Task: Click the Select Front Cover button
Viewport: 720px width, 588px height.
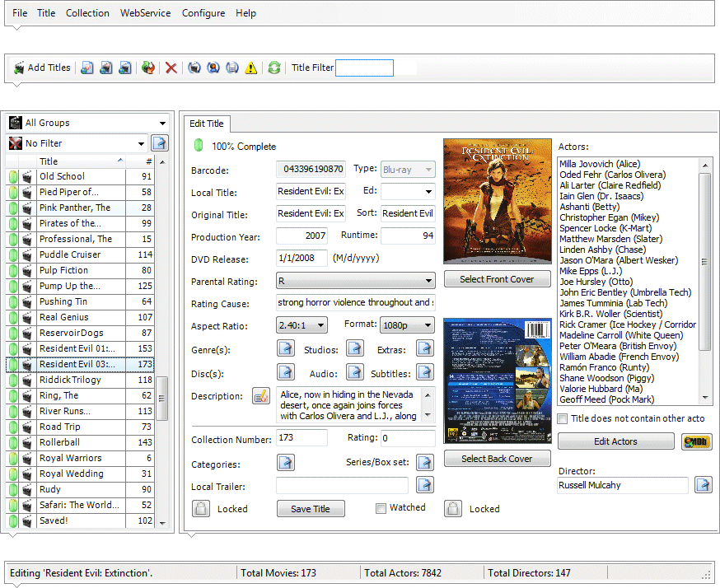Action: pyautogui.click(x=497, y=278)
